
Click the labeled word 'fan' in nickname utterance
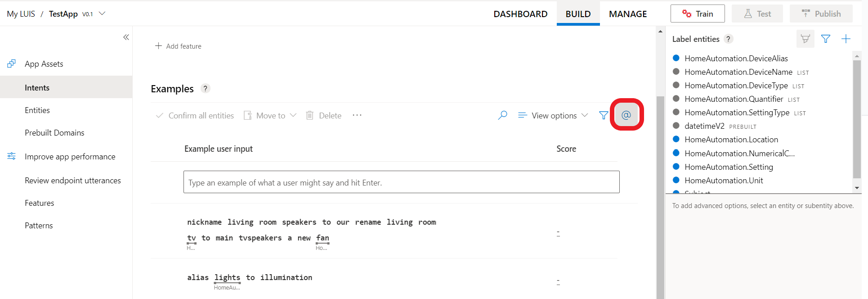coord(322,238)
